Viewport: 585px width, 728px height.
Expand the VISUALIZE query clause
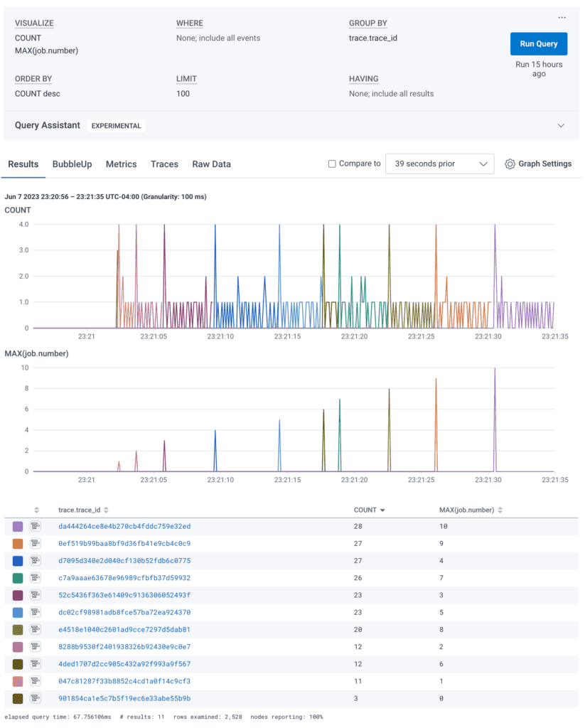33,23
